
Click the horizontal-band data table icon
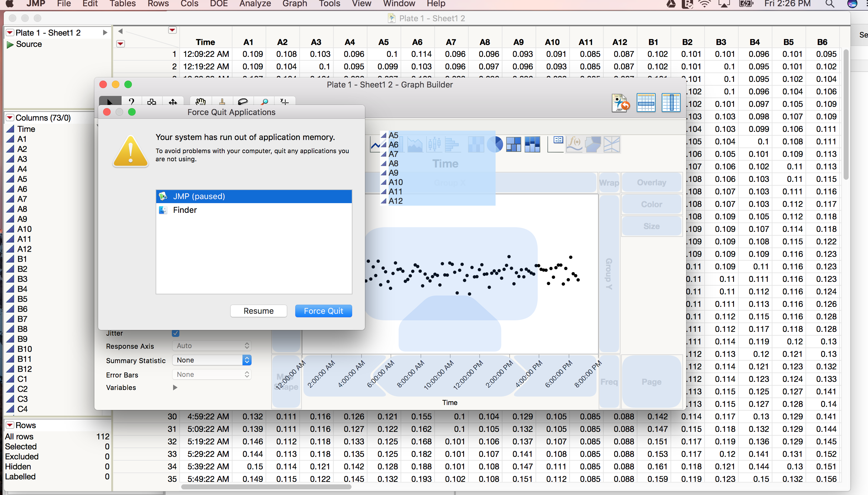click(x=646, y=103)
